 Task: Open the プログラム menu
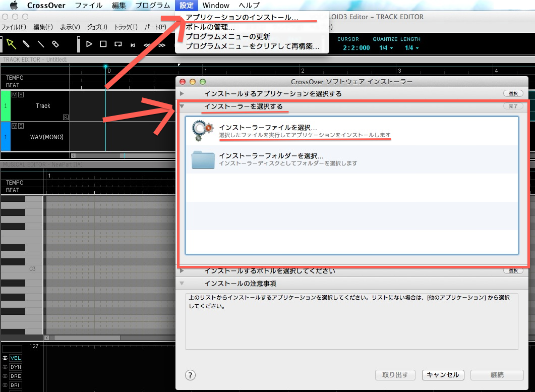152,5
